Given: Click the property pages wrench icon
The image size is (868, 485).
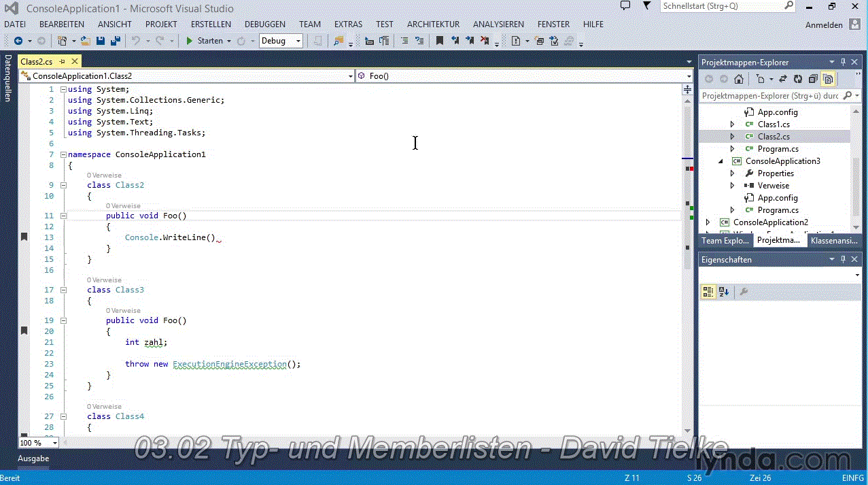Looking at the screenshot, I should pyautogui.click(x=744, y=292).
